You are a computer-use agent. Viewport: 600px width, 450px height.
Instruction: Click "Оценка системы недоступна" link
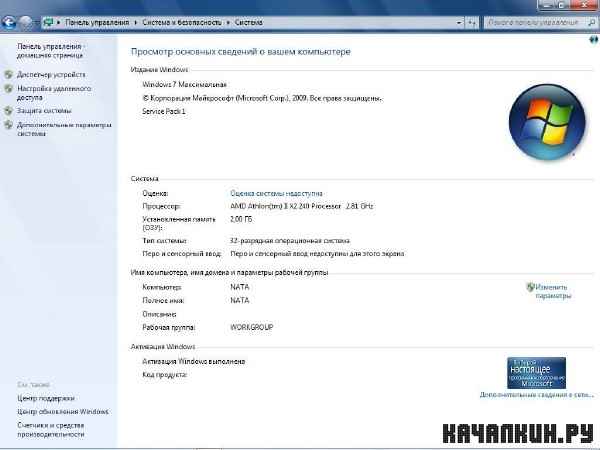click(276, 193)
